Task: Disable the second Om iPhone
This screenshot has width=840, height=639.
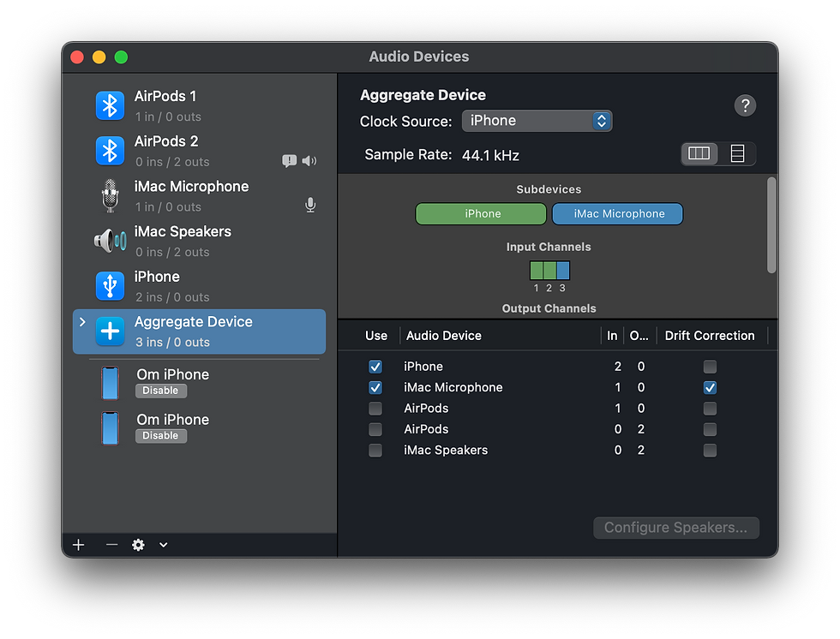Action: [161, 436]
